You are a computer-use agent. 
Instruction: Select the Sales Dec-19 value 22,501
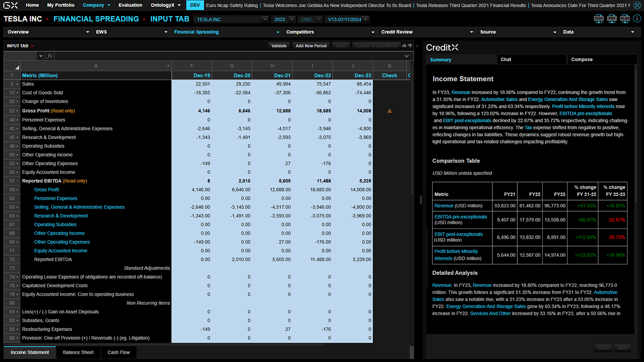coord(192,84)
